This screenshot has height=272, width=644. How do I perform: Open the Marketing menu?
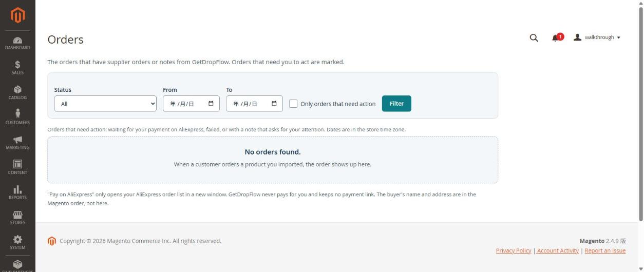[x=17, y=143]
